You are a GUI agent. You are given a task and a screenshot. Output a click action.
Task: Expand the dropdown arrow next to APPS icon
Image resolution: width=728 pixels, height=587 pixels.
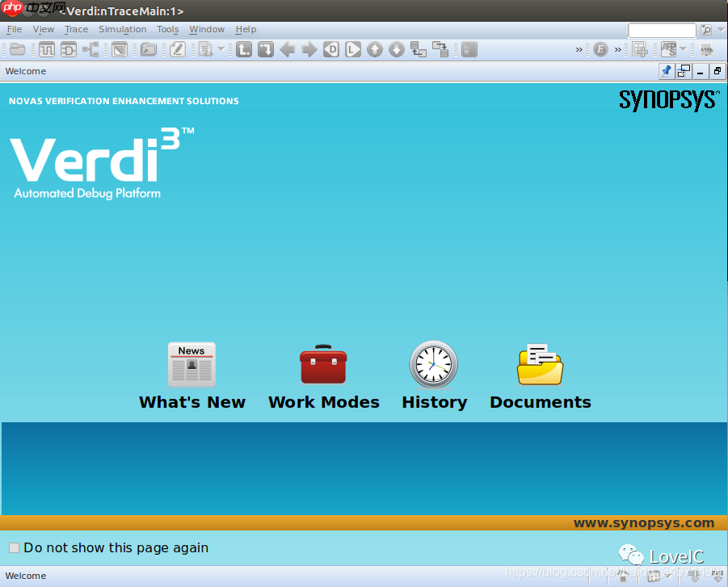coord(683,49)
